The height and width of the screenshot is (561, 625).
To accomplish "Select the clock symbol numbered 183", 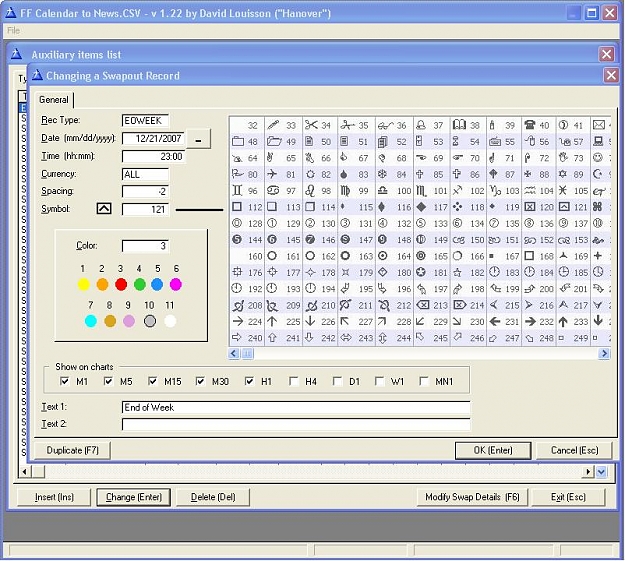I will pos(494,272).
